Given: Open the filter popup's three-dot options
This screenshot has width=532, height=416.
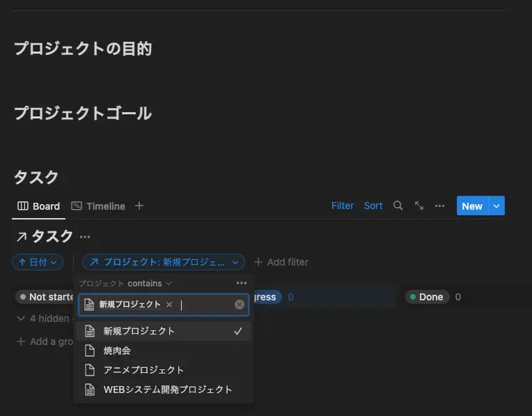Looking at the screenshot, I should pos(241,284).
